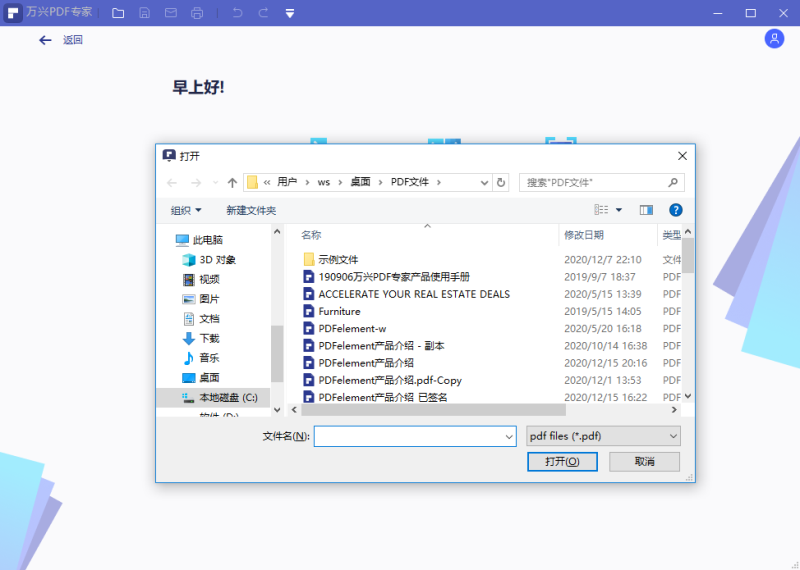Close the 打开 dialog
Image resolution: width=800 pixels, height=570 pixels.
click(x=682, y=156)
